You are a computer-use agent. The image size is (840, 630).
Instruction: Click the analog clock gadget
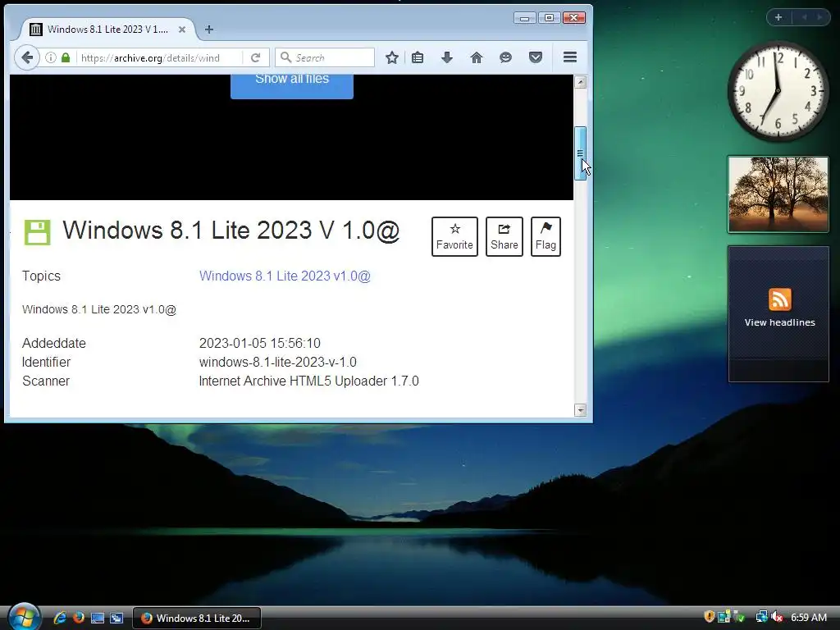click(778, 91)
